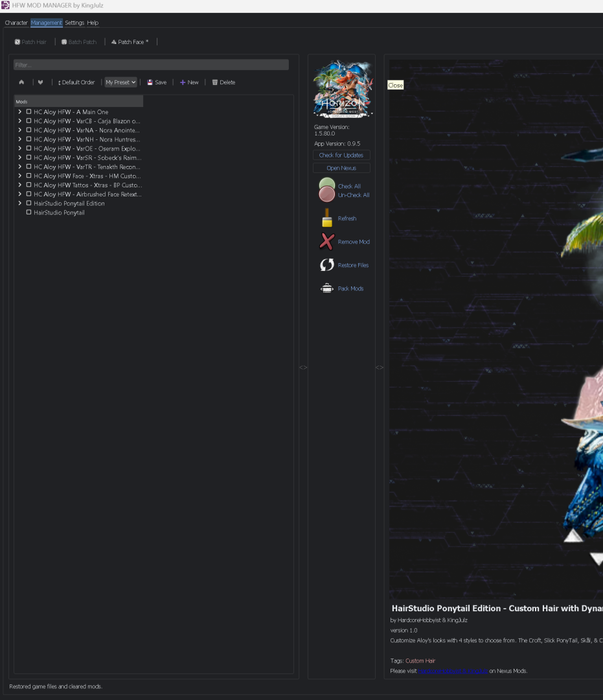603x700 pixels.
Task: Click the Patch Face toolbar button
Action: (130, 42)
